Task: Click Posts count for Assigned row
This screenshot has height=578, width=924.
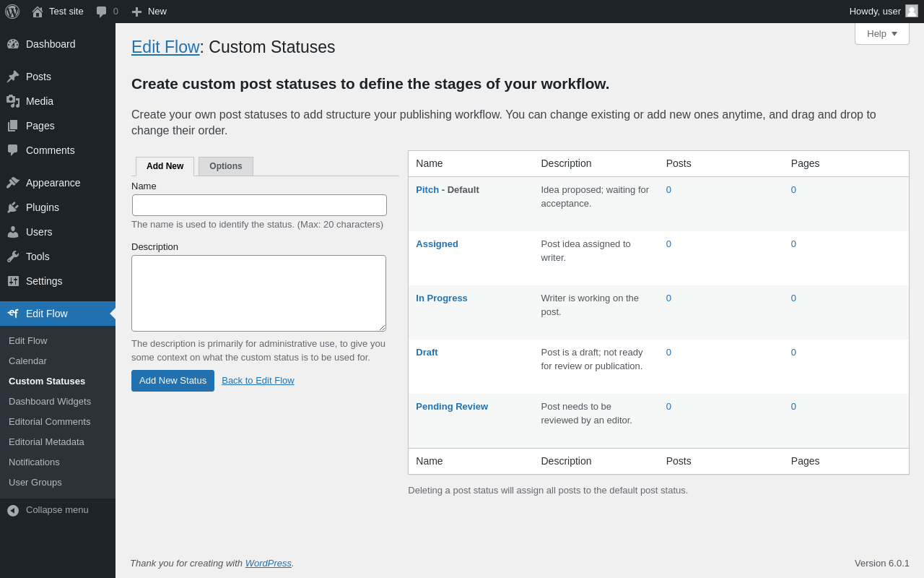Action: 668,243
